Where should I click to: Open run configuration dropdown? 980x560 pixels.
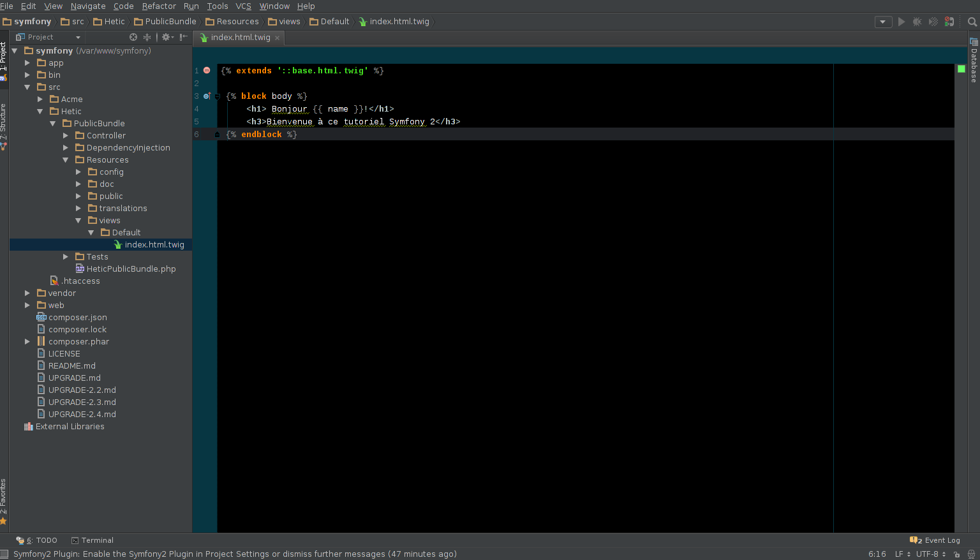click(x=883, y=22)
